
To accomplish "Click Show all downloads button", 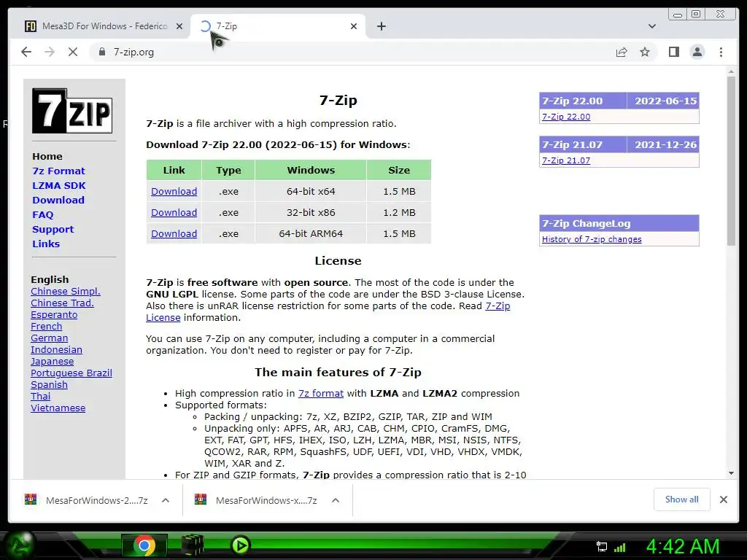I will point(682,499).
